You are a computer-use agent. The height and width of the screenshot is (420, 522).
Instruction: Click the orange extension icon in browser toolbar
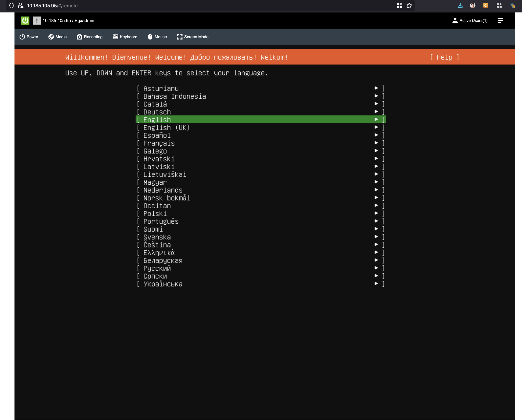coord(486,6)
